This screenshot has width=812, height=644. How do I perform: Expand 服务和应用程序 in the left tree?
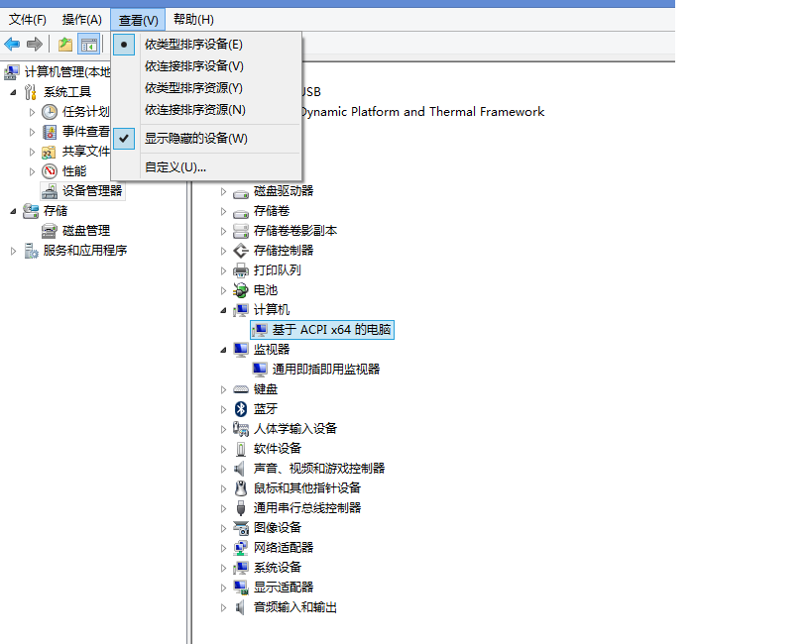(14, 251)
